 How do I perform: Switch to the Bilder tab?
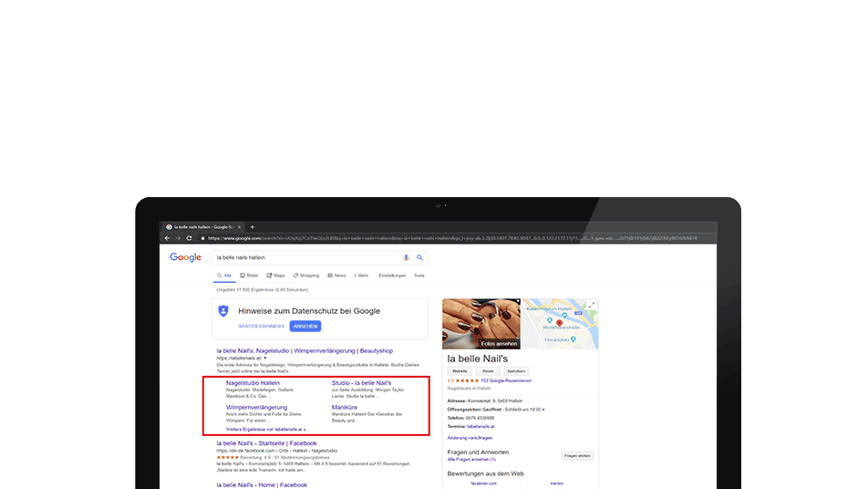249,276
